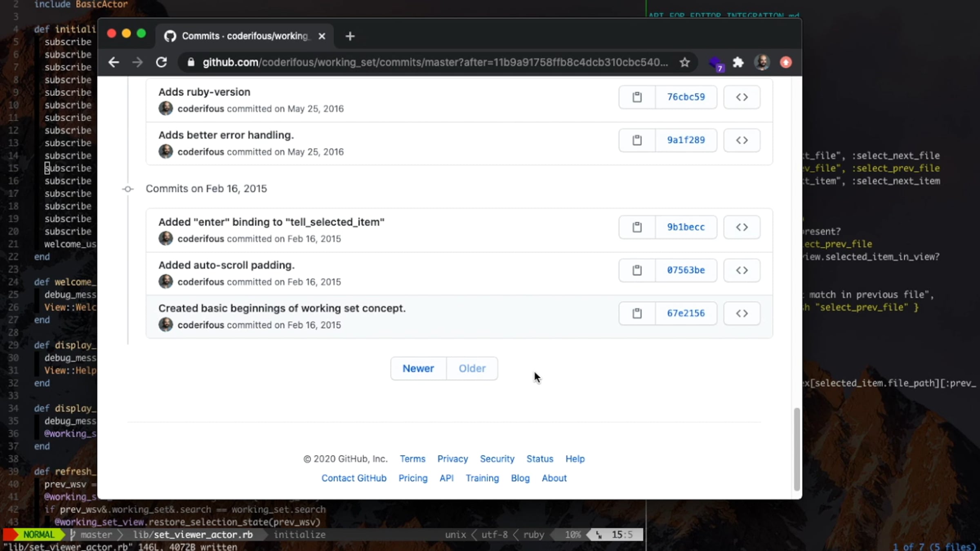Viewport: 980px width, 551px height.
Task: Open the Added "enter" binding commit
Action: 271,222
